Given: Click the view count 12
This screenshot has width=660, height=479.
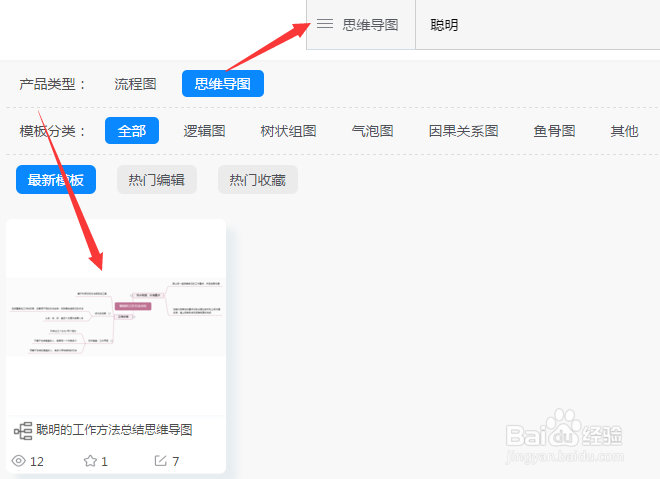Looking at the screenshot, I should point(37,461).
